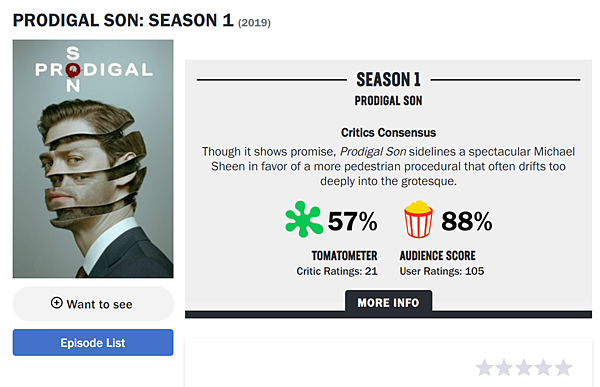Click the popcorn bucket audience icon
The height and width of the screenshot is (387, 600).
(x=418, y=219)
